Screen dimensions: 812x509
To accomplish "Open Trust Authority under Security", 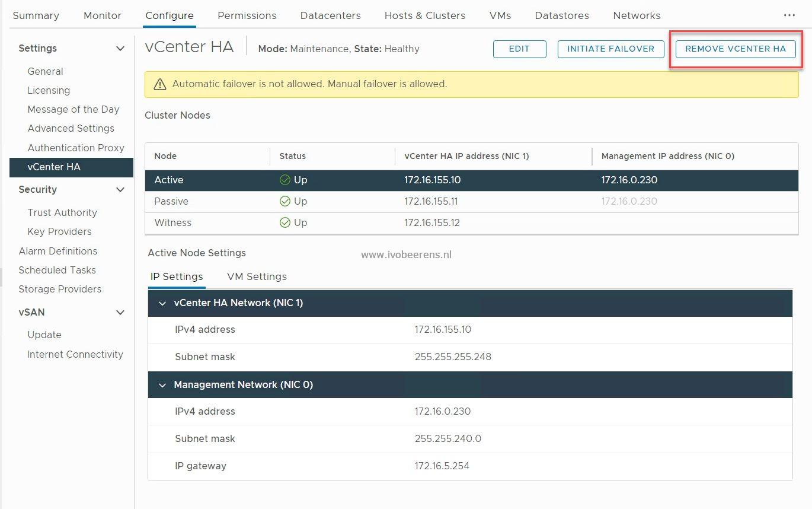I will [62, 212].
